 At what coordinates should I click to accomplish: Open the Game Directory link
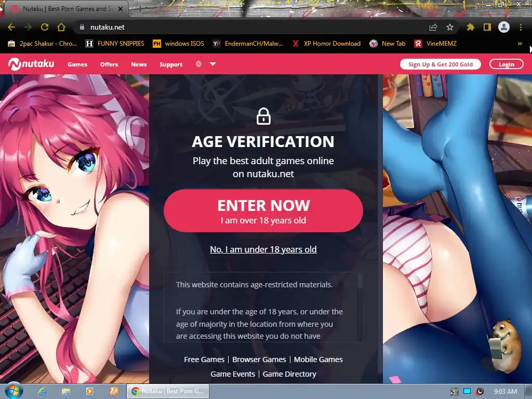(289, 374)
